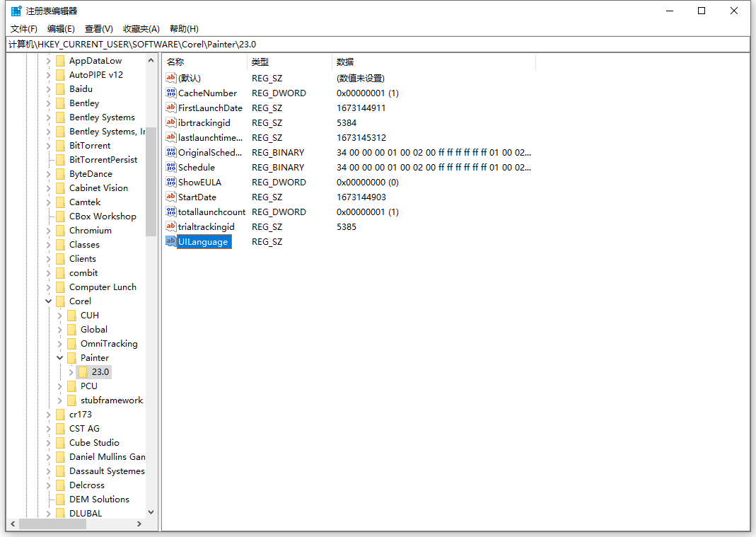Expand the Bentley Systems node

[x=48, y=117]
